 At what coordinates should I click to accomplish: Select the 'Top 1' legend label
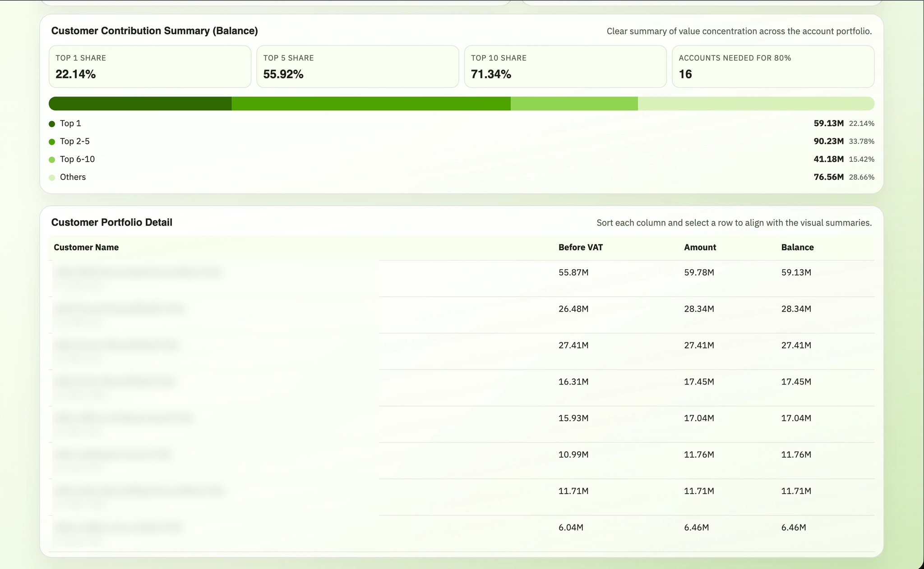coord(70,124)
